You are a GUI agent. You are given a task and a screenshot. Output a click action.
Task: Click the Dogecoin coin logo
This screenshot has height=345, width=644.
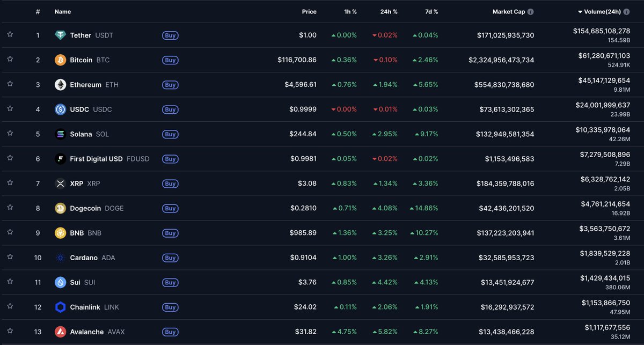click(60, 208)
